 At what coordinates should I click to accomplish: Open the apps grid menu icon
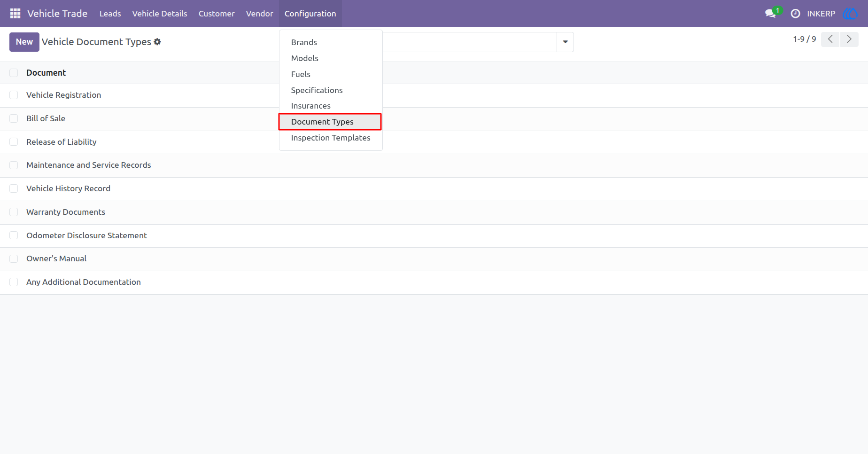(x=15, y=14)
